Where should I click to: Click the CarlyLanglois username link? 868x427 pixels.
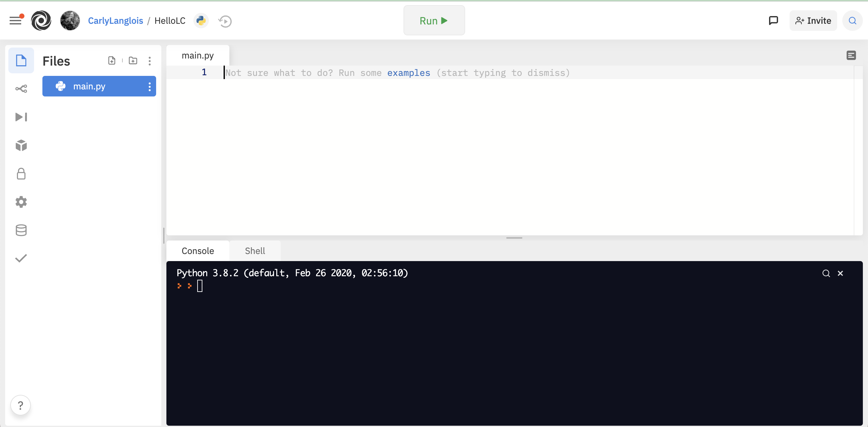[115, 21]
